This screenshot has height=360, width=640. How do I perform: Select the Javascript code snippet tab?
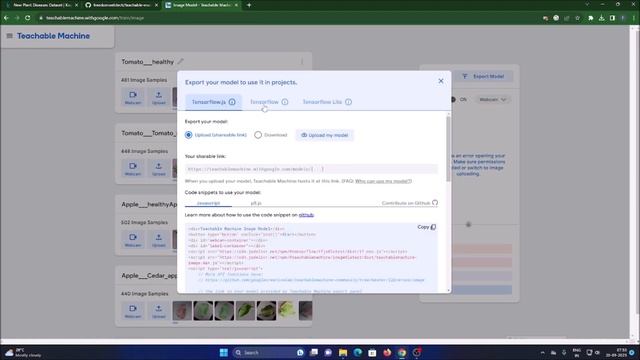(209, 203)
